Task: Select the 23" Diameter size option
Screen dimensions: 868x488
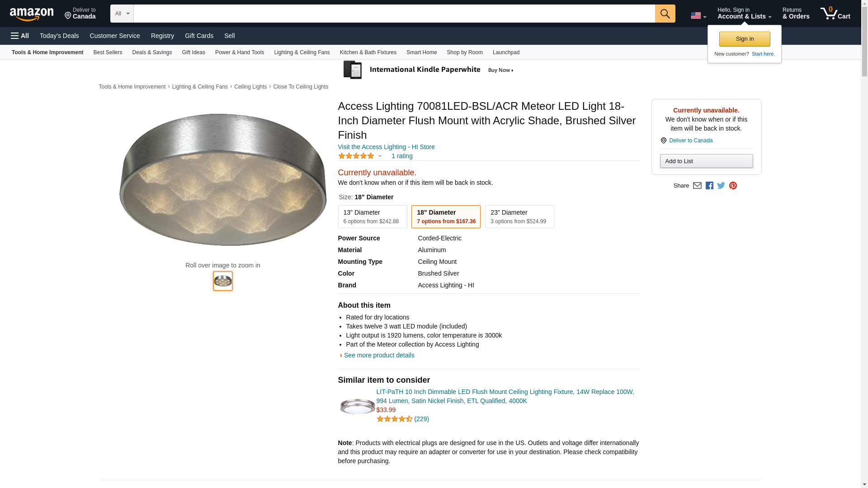Action: click(519, 217)
